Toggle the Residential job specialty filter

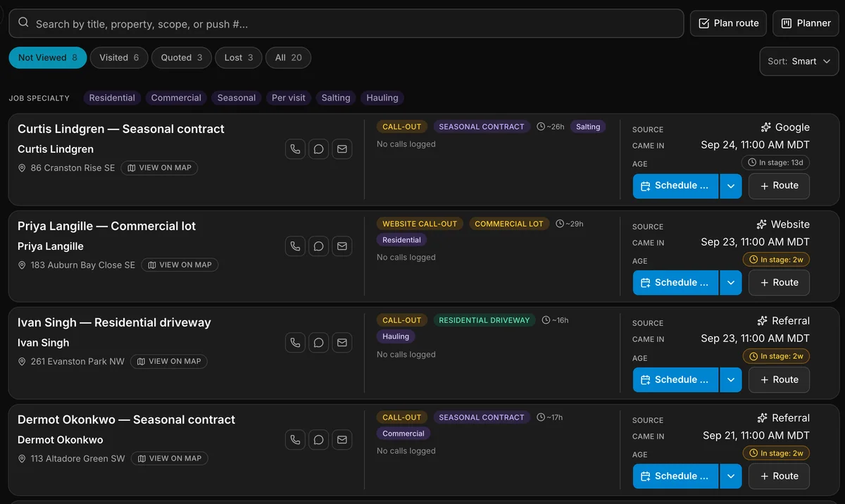pyautogui.click(x=112, y=98)
